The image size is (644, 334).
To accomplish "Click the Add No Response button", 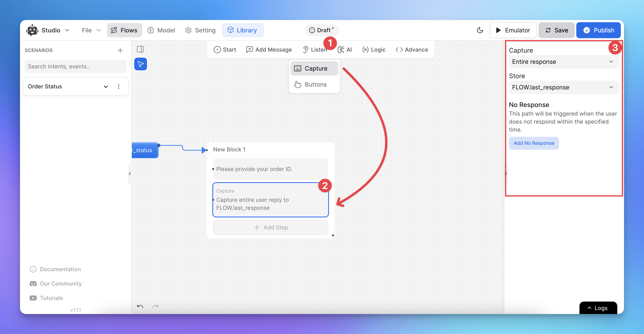I will pyautogui.click(x=534, y=143).
